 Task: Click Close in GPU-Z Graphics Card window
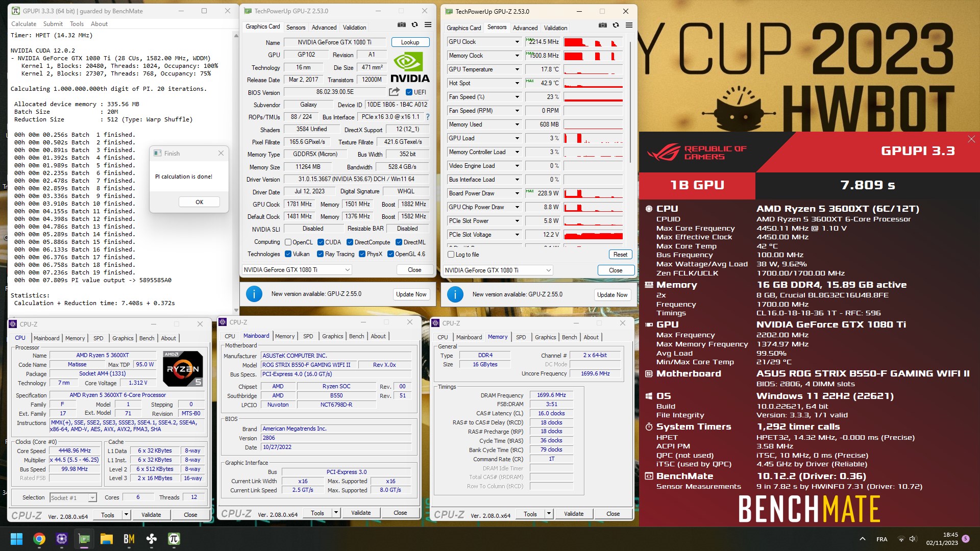click(414, 270)
